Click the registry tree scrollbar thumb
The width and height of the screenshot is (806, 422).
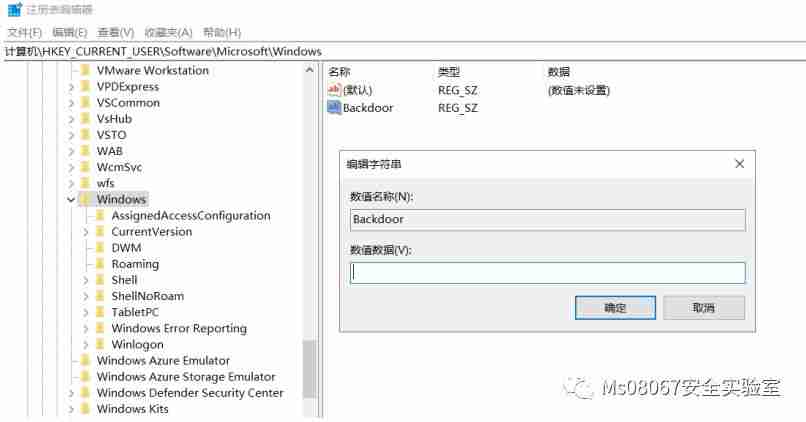309,369
